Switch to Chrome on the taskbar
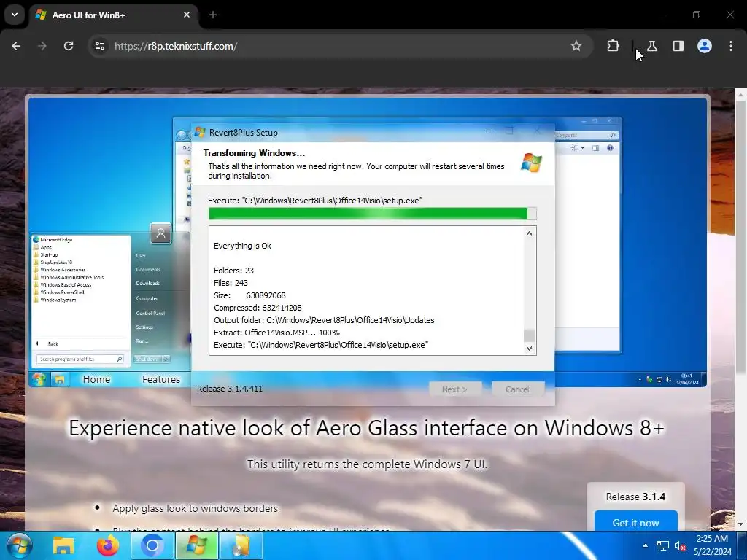The height and width of the screenshot is (560, 747). pos(152,545)
